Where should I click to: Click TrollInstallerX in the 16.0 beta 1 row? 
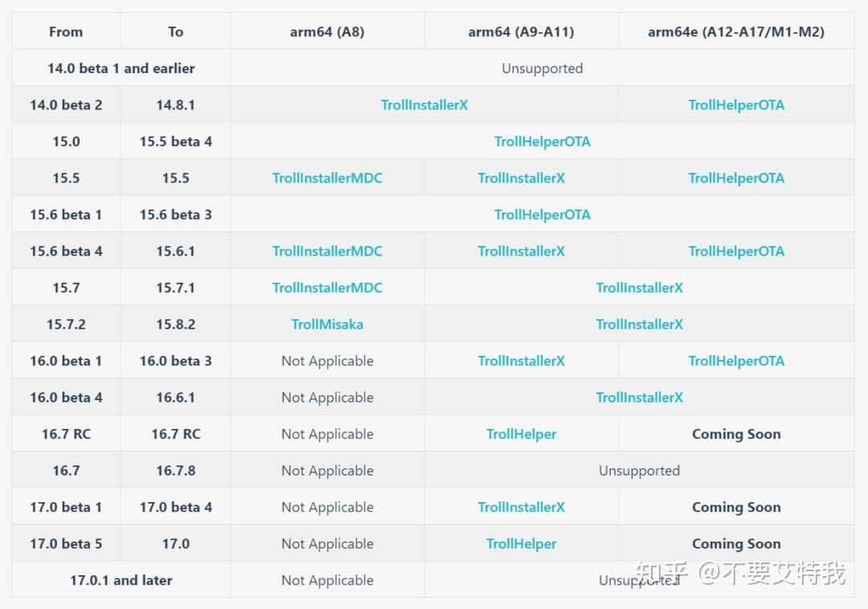(x=522, y=361)
